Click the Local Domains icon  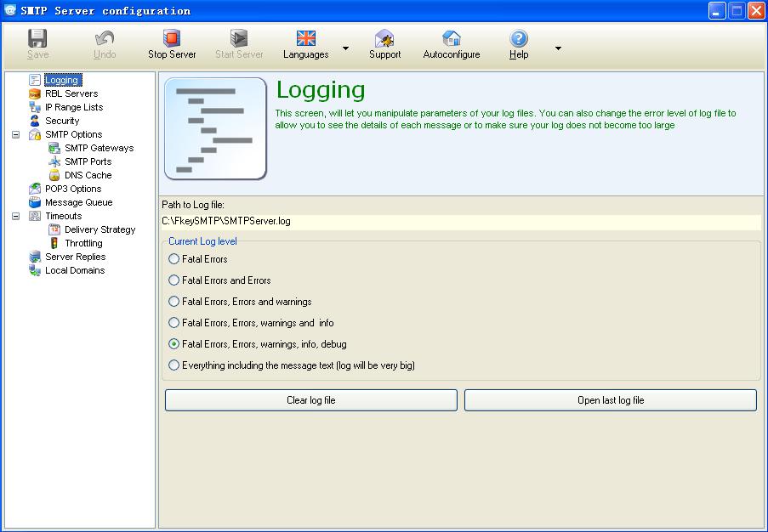click(34, 270)
